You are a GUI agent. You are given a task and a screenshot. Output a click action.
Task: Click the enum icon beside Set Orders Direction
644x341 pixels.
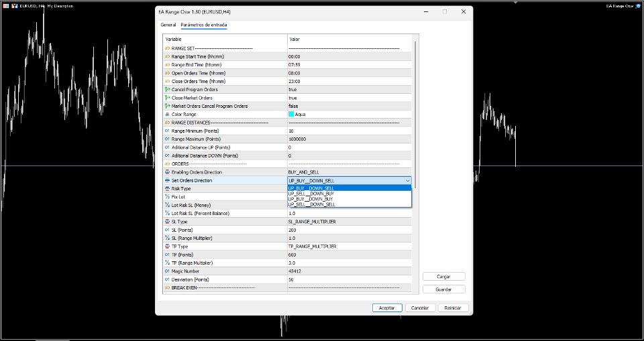[x=167, y=180]
